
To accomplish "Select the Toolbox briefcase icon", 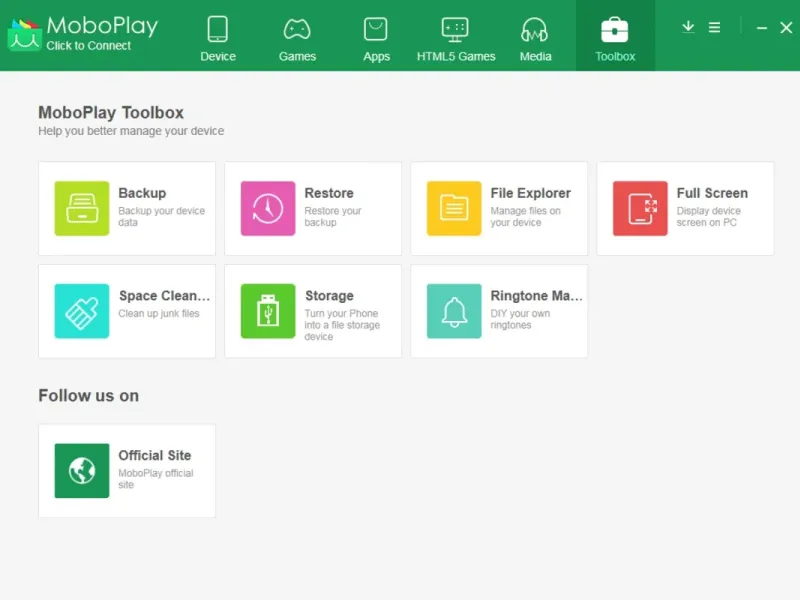I will click(614, 30).
